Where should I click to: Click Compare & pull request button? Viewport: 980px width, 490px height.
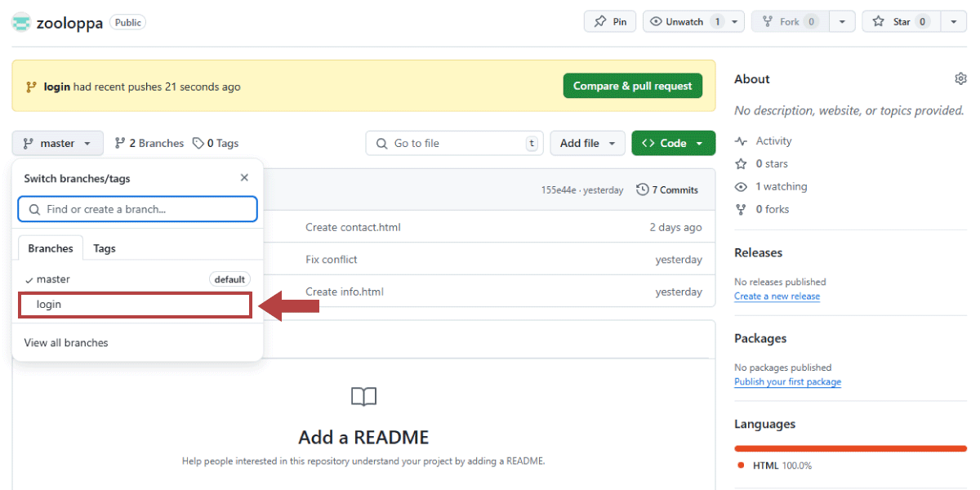click(x=633, y=86)
